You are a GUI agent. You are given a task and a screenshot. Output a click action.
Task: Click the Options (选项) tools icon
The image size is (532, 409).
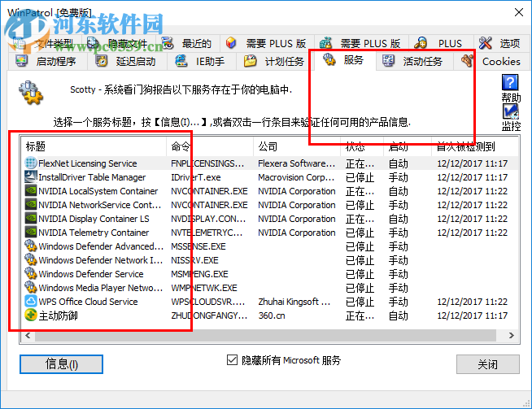pyautogui.click(x=485, y=43)
